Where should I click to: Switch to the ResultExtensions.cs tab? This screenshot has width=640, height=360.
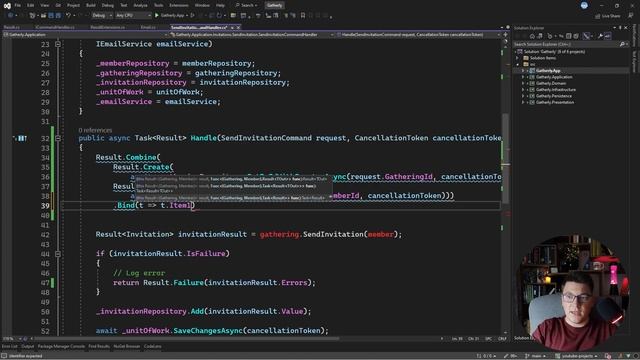[108, 27]
